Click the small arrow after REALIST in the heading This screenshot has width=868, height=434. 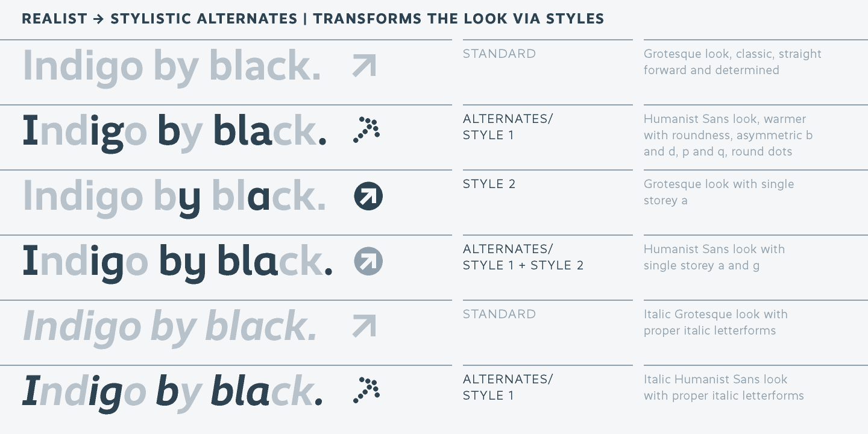[99, 19]
